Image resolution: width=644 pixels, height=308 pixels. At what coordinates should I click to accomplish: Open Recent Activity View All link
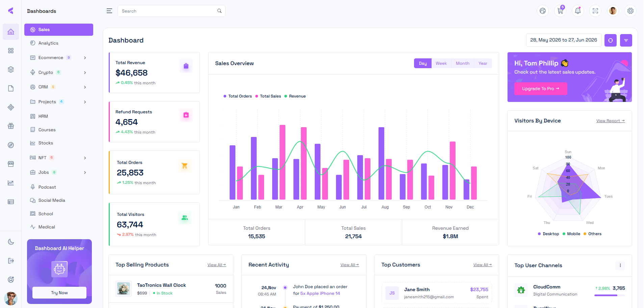[x=350, y=265]
